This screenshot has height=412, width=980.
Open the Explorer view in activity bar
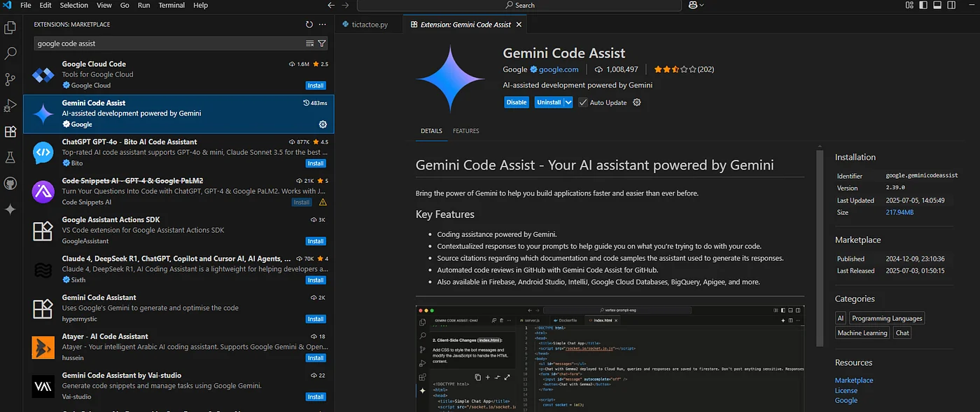[x=10, y=28]
